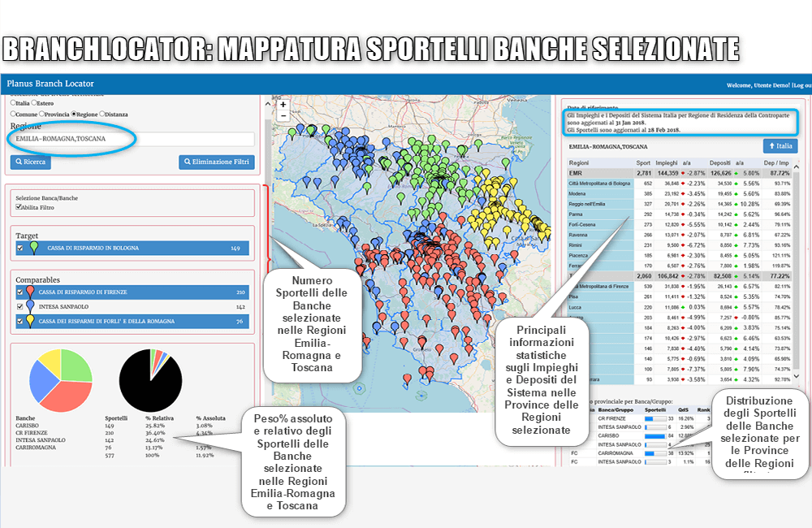Image resolution: width=812 pixels, height=528 pixels.
Task: Select the Regione radio button
Action: (74, 114)
